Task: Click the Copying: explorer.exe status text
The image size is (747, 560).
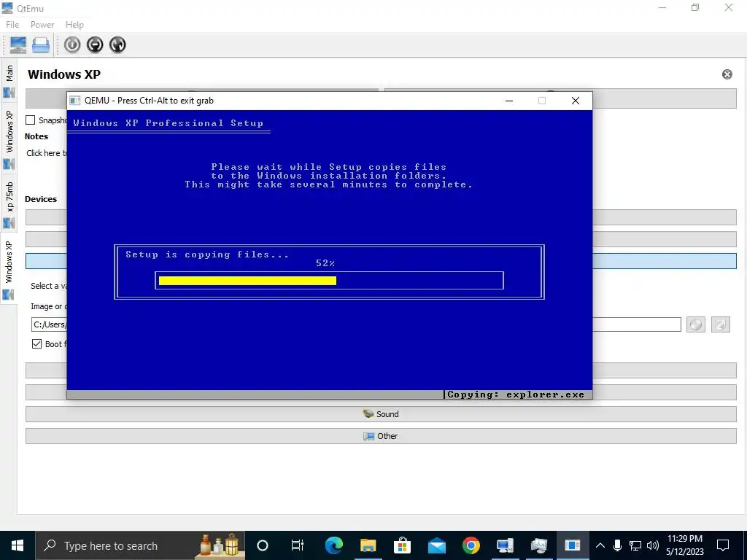Action: coord(516,394)
